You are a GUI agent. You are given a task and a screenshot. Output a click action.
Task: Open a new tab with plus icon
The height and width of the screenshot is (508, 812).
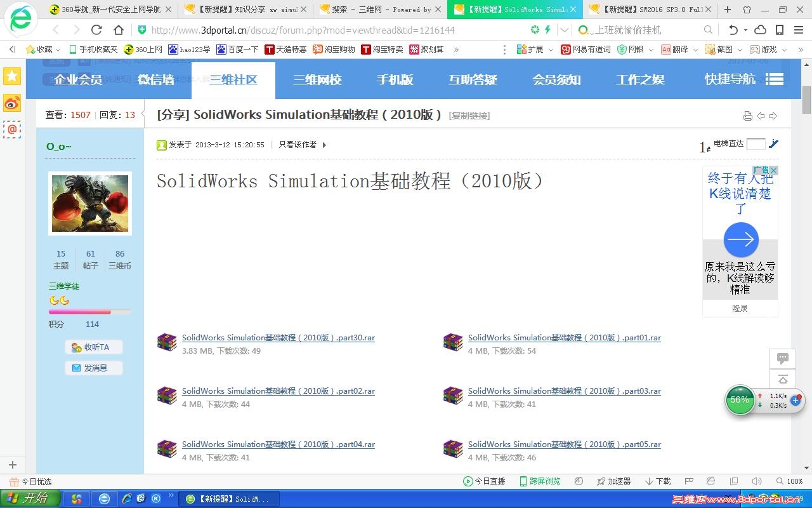pos(728,10)
